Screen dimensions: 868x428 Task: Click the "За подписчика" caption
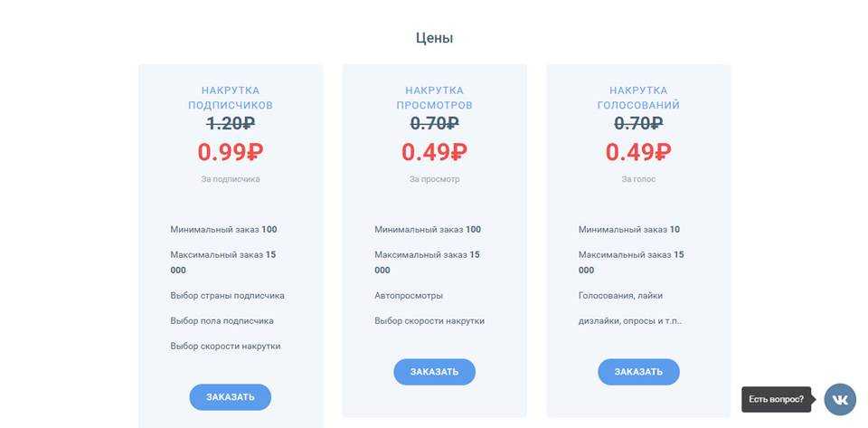pyautogui.click(x=230, y=179)
